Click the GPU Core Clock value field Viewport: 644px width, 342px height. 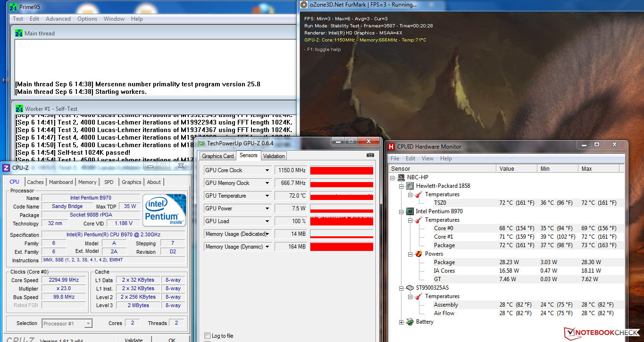click(x=291, y=170)
